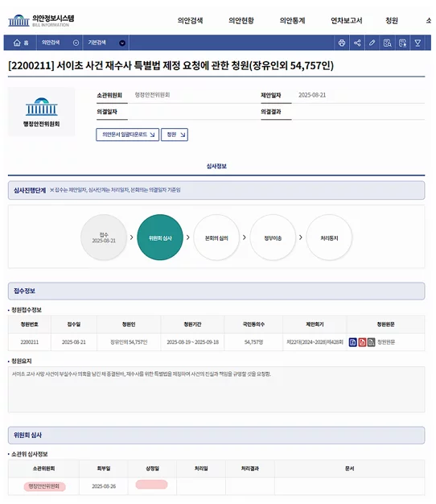436x504 pixels.
Task: Click the 접수일 cell 2025-08-21 in table
Action: pos(74,342)
